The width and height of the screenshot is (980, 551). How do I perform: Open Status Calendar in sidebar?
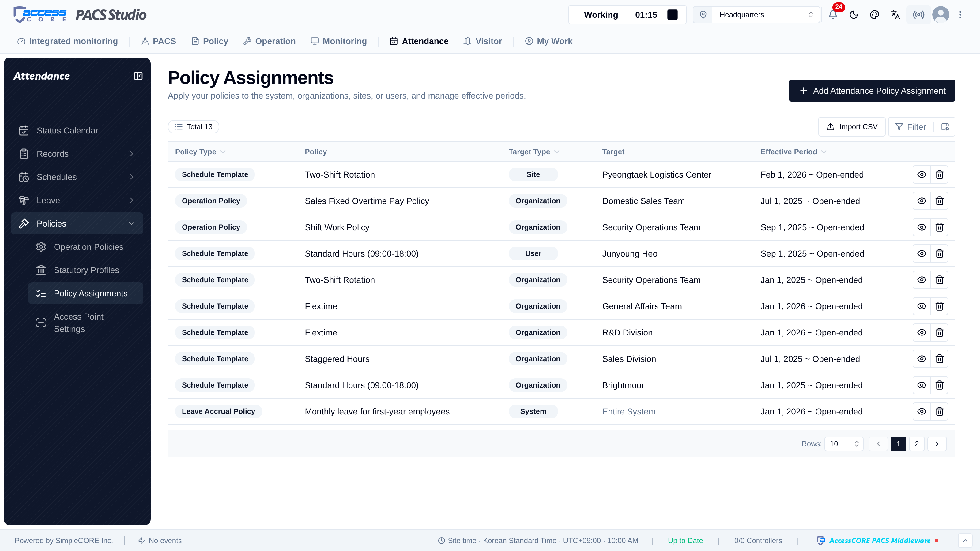click(x=77, y=130)
